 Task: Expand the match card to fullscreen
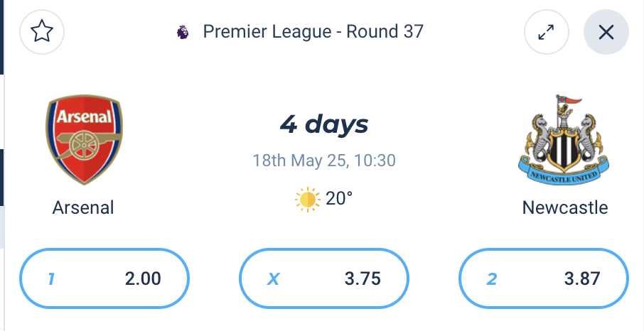pyautogui.click(x=546, y=32)
